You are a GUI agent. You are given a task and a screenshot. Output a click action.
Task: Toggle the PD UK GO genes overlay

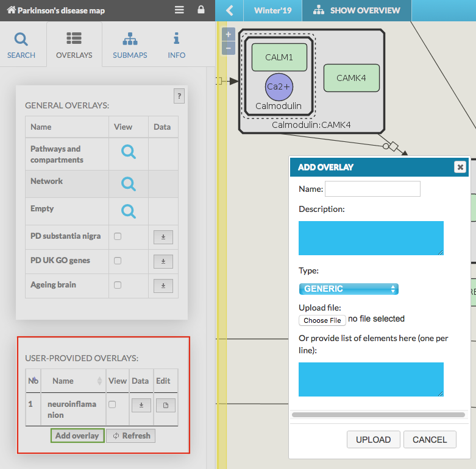pos(118,261)
